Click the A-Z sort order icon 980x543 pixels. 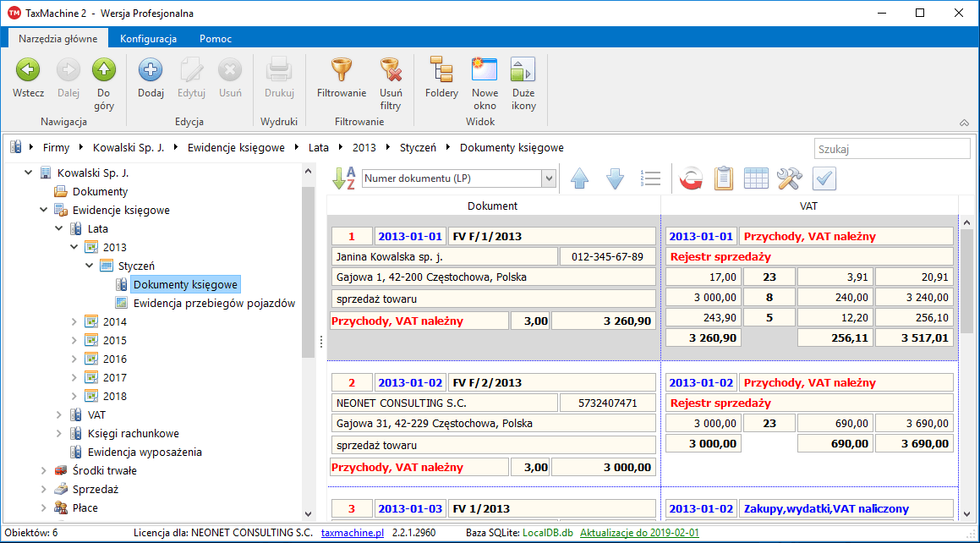pos(343,178)
